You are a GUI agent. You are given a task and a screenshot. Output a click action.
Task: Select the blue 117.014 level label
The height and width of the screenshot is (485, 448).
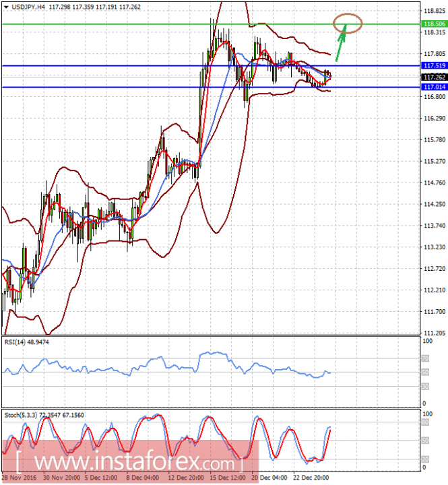click(435, 87)
